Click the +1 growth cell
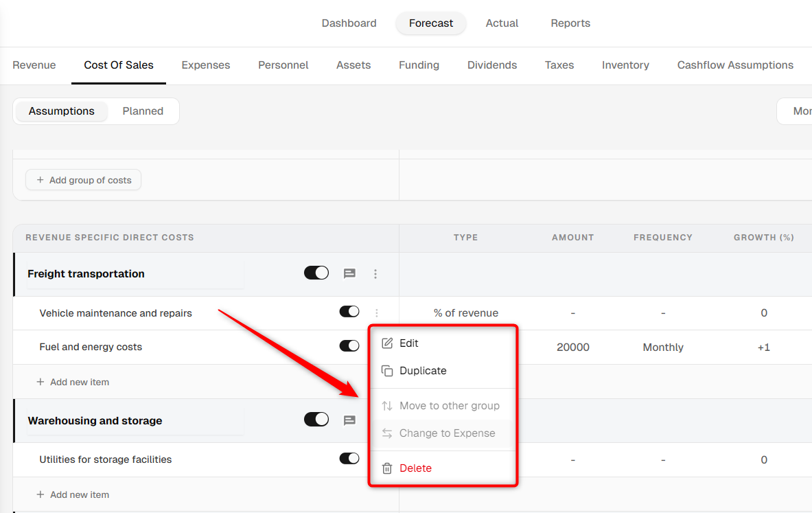The image size is (812, 513). coord(764,347)
